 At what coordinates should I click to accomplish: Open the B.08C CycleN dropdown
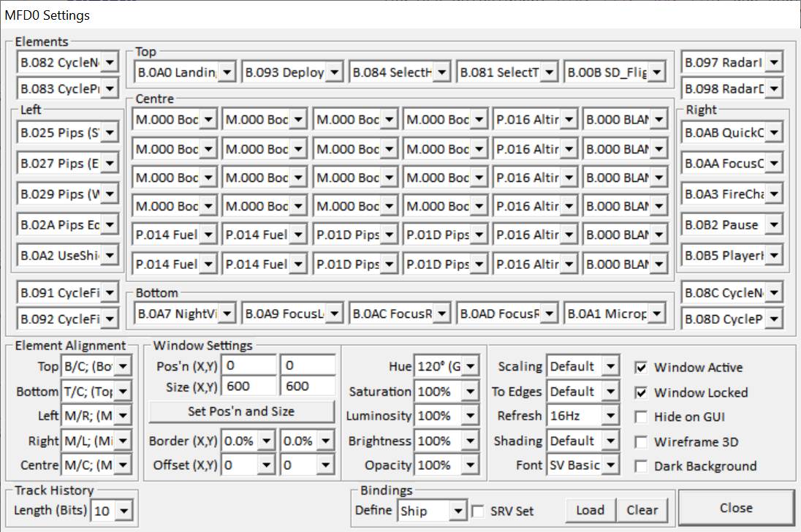(732, 292)
